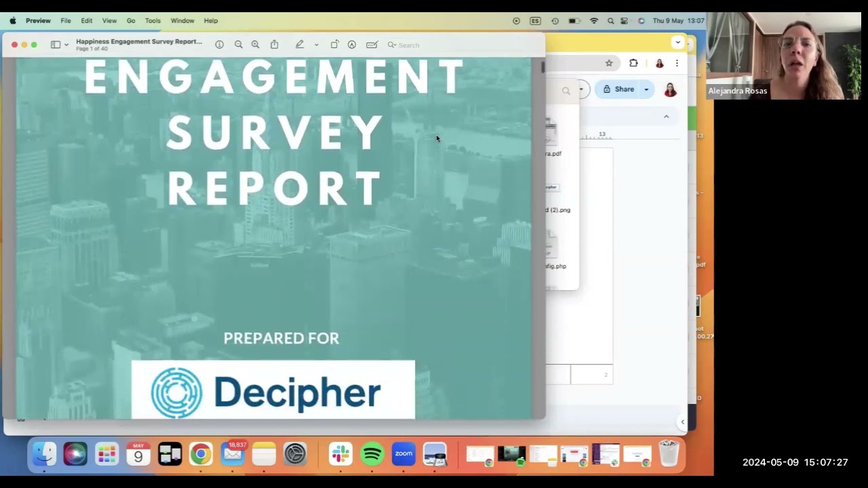Open the Edit menu
Image resolution: width=868 pixels, height=488 pixels.
87,21
